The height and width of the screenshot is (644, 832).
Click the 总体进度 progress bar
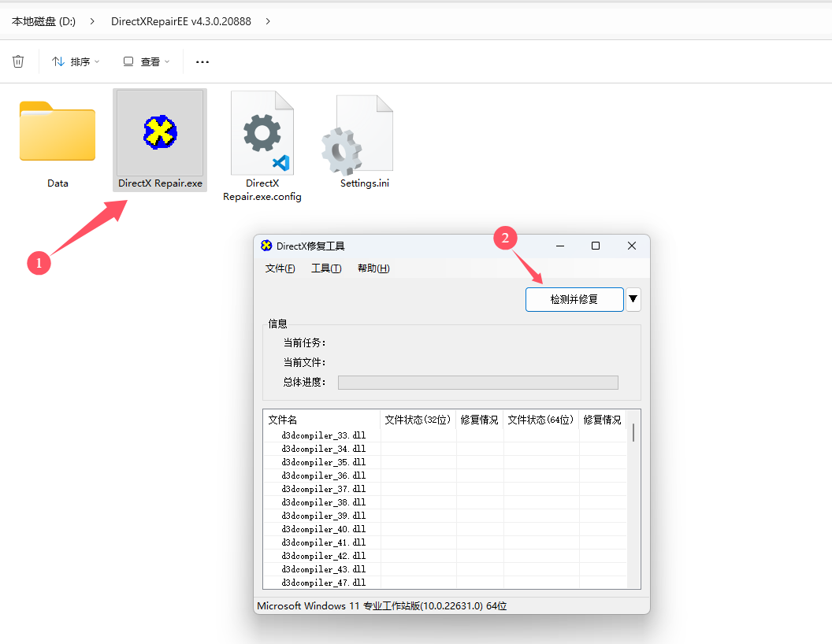(x=477, y=382)
